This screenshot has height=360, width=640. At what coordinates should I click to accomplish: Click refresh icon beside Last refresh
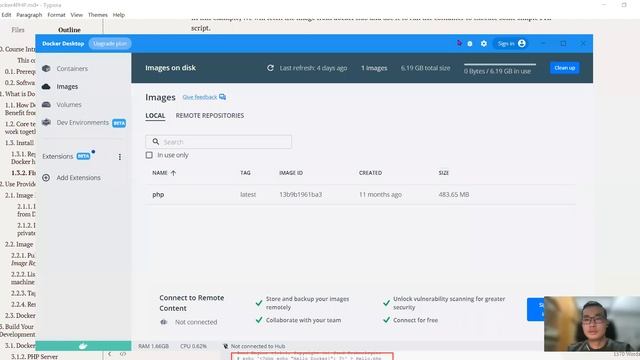click(x=270, y=68)
